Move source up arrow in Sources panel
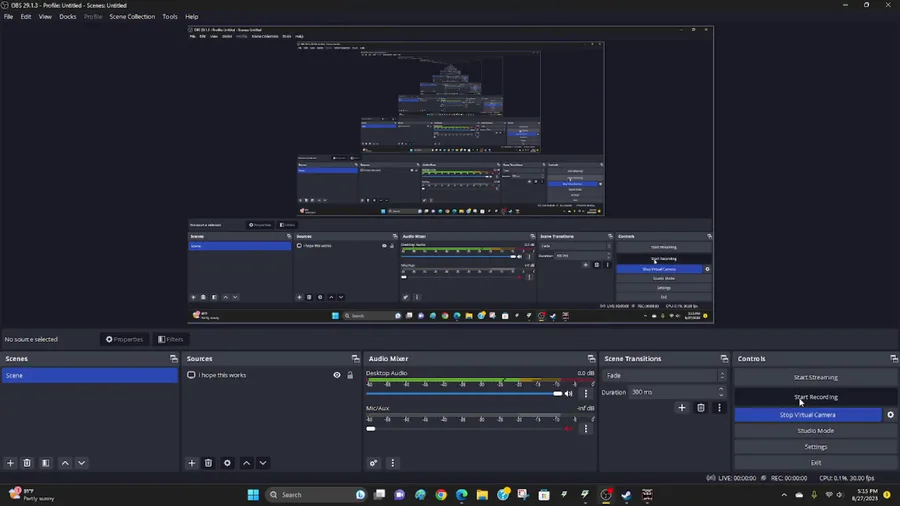The height and width of the screenshot is (506, 900). [247, 463]
